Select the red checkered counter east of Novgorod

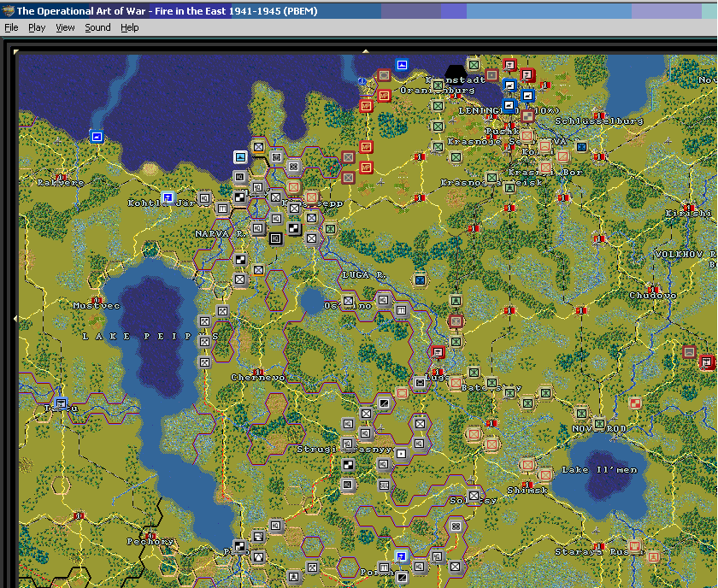click(634, 403)
